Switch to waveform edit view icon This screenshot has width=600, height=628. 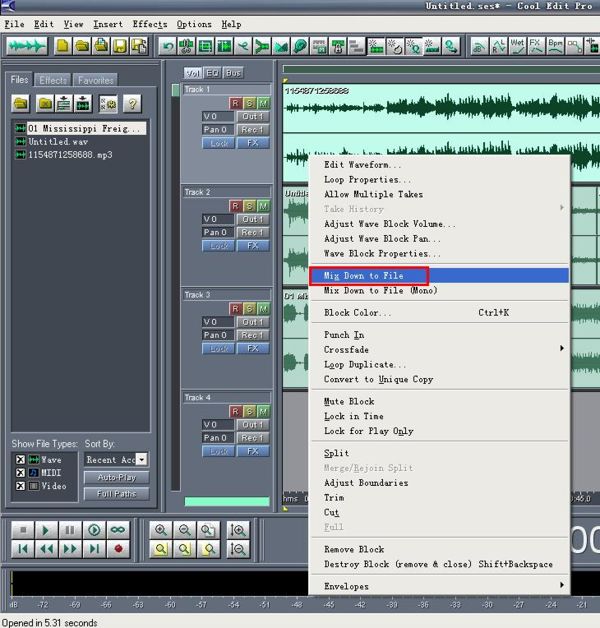pos(27,46)
